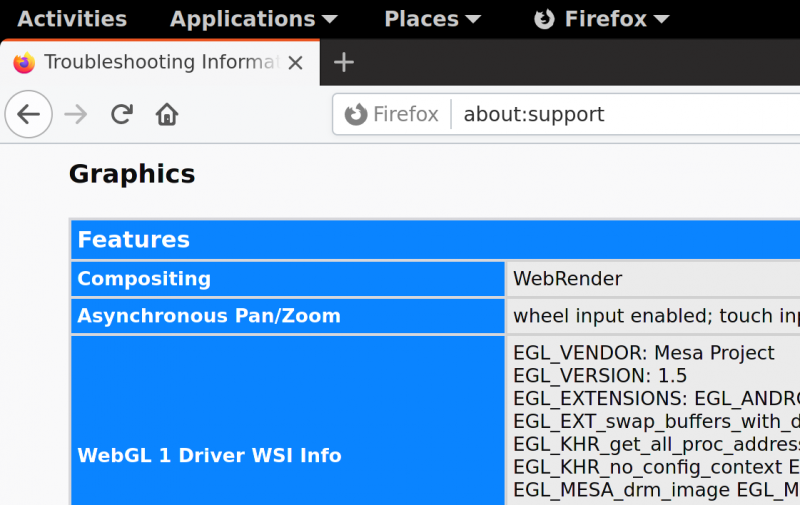The height and width of the screenshot is (505, 800).
Task: Click the Forward arrow button
Action: (76, 114)
